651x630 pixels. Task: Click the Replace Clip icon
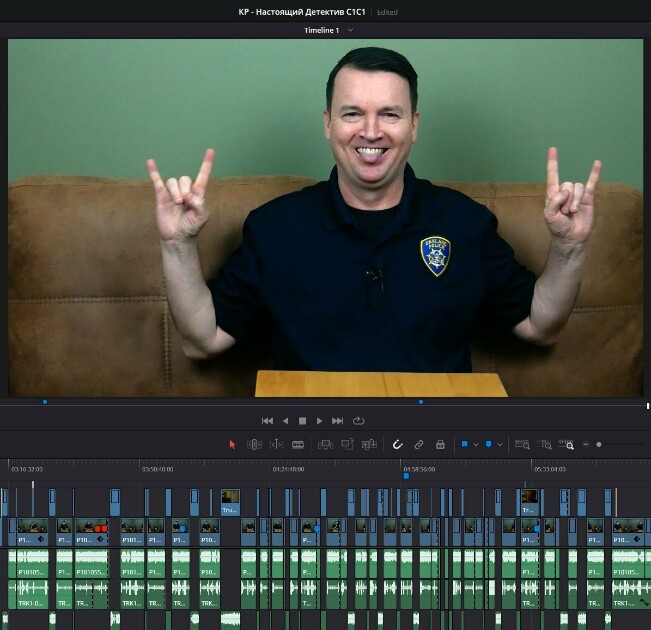(x=368, y=445)
